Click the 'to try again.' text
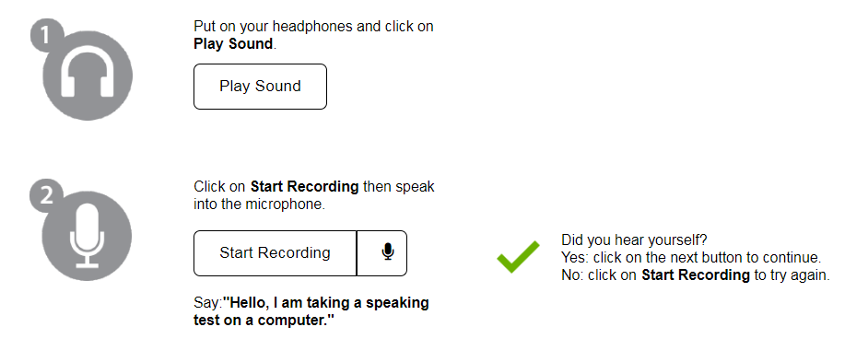 click(x=792, y=275)
